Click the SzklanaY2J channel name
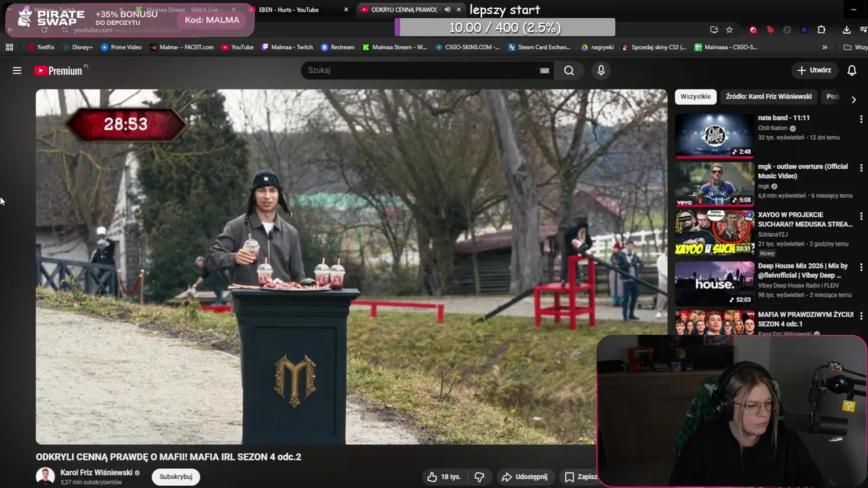 pos(774,234)
